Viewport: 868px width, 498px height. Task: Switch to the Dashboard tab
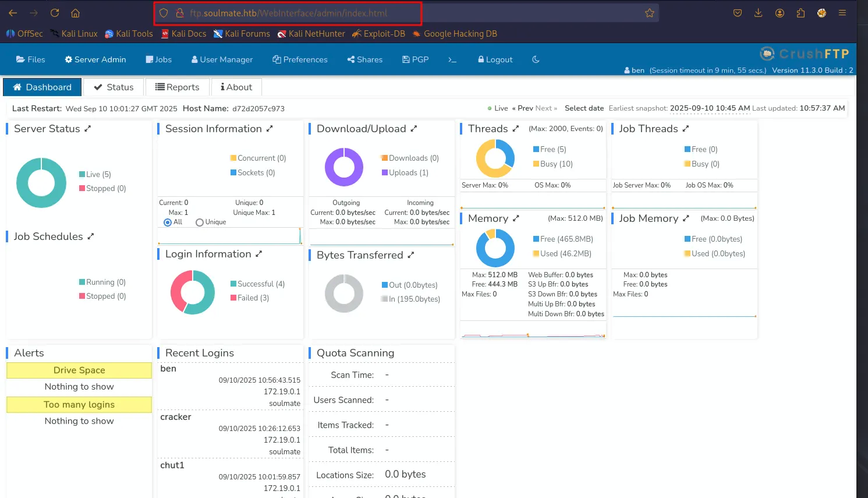pos(42,87)
